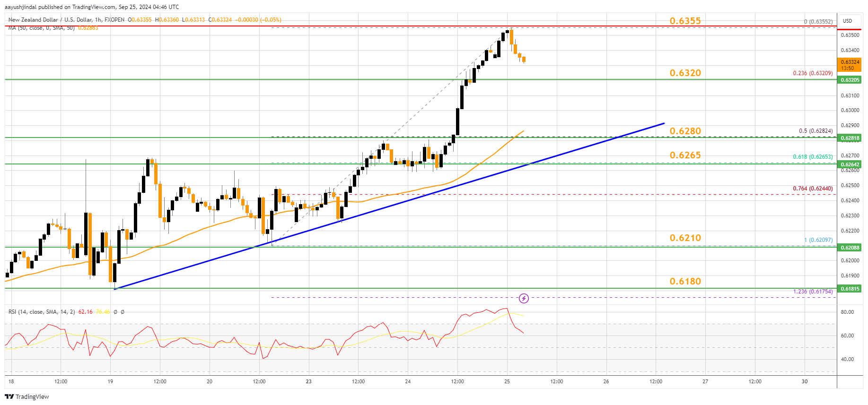Click the 0.6180 level label
Viewport: 868px width, 405px height.
[685, 281]
